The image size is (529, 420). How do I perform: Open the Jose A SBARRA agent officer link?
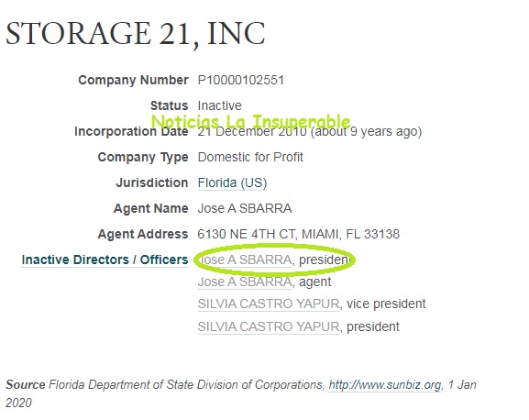click(245, 282)
